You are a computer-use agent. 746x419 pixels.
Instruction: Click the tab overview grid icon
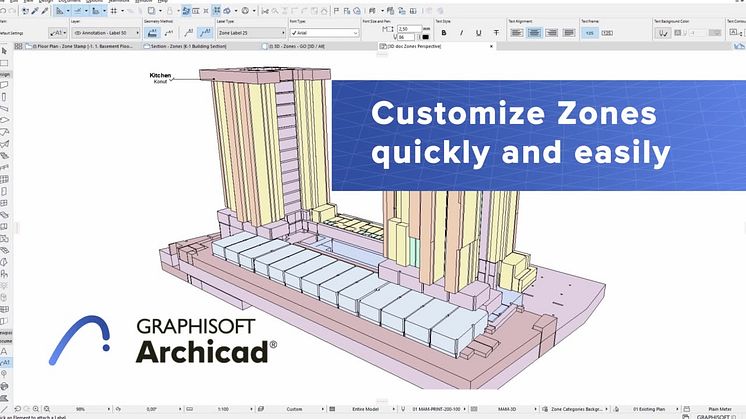coord(18,46)
